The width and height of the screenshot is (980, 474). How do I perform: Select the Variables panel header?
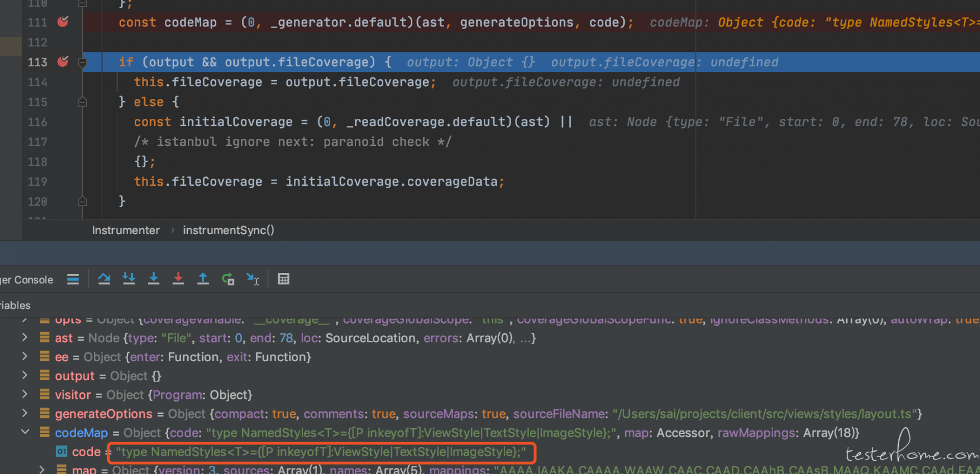(x=15, y=305)
